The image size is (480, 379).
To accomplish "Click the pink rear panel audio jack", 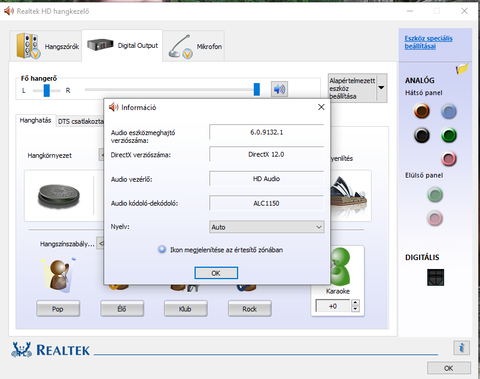I will coord(449,158).
